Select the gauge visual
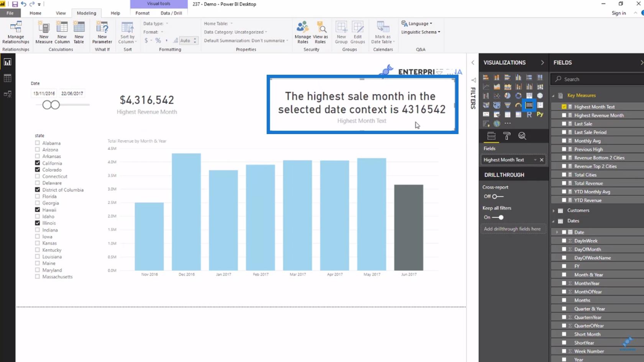This screenshot has width=644, height=362. pos(518,105)
